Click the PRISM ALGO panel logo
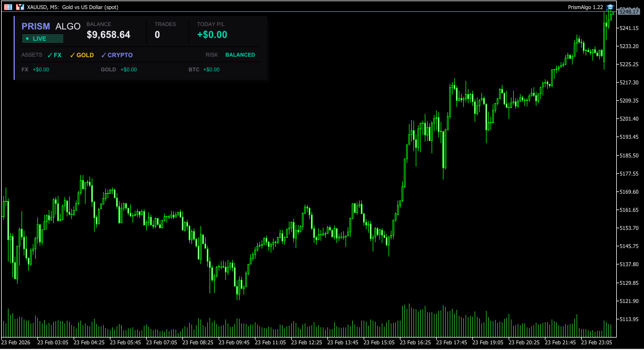This screenshot has height=350, width=644. pyautogui.click(x=51, y=26)
